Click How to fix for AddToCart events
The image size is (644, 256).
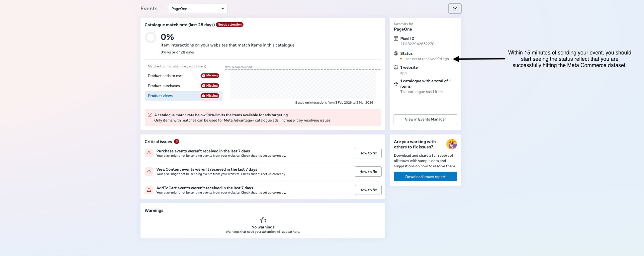(x=368, y=190)
